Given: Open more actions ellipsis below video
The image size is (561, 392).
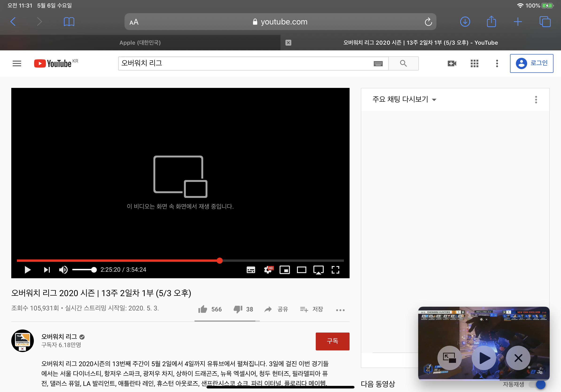Looking at the screenshot, I should pos(340,310).
